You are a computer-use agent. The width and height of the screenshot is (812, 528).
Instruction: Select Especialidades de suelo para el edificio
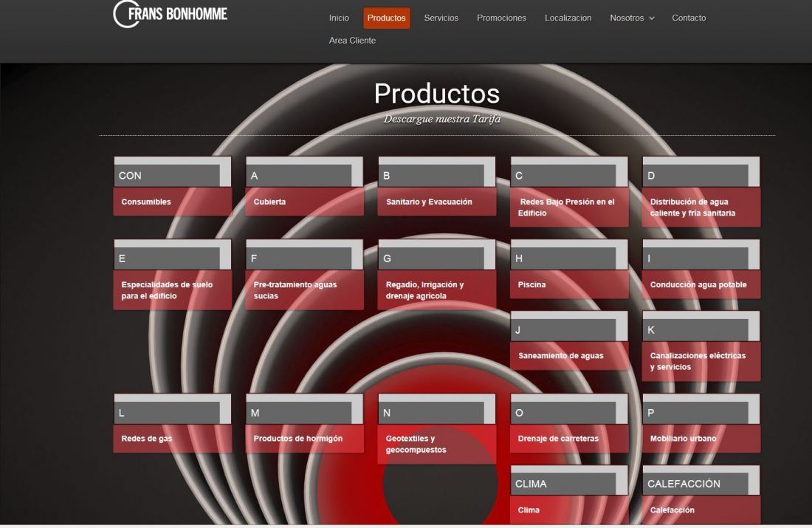pos(173,290)
